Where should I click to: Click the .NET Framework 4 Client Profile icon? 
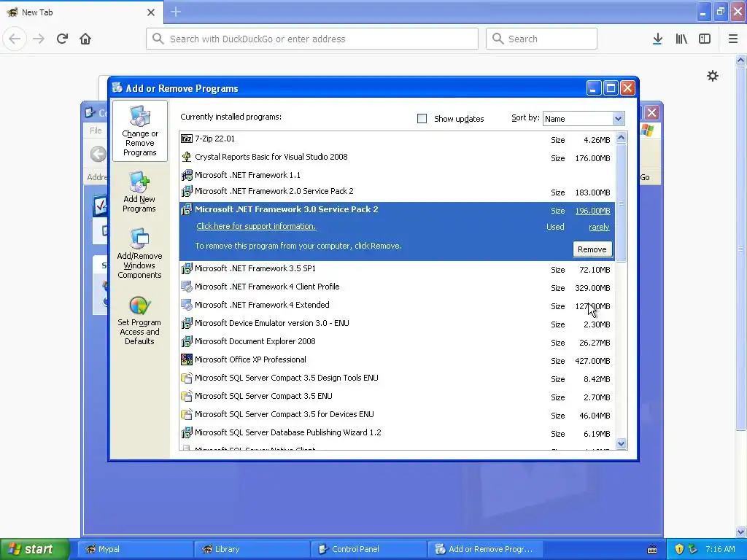click(x=187, y=287)
